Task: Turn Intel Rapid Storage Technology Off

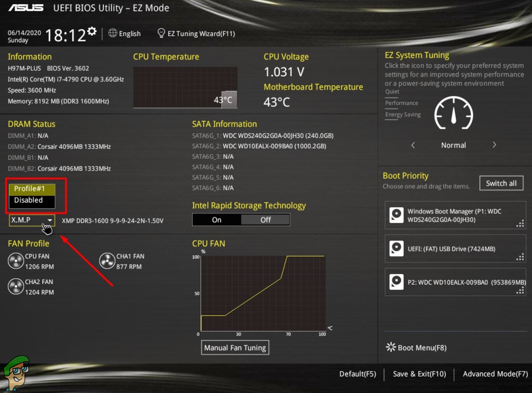Action: tap(265, 220)
